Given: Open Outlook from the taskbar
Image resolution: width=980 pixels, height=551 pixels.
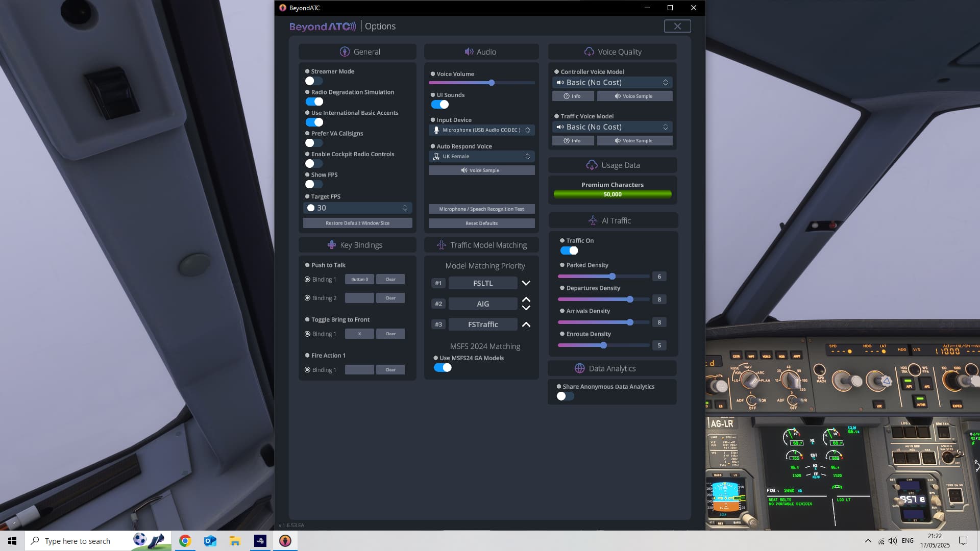Looking at the screenshot, I should click(x=210, y=541).
